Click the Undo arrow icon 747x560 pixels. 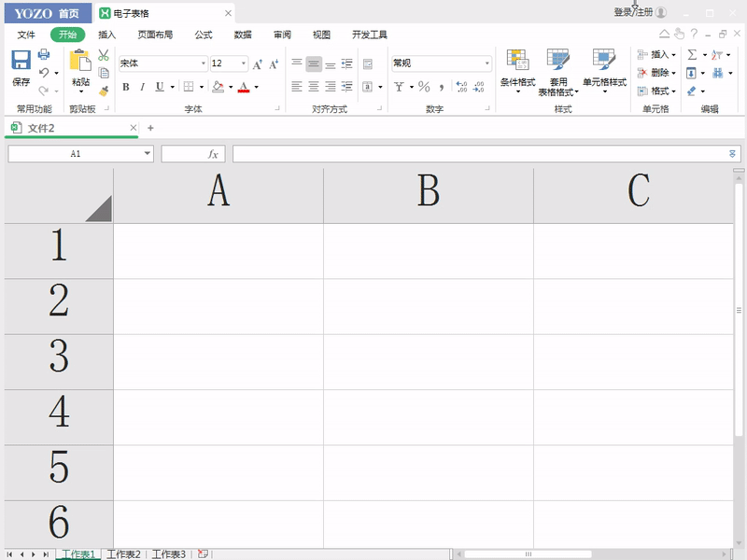click(44, 73)
